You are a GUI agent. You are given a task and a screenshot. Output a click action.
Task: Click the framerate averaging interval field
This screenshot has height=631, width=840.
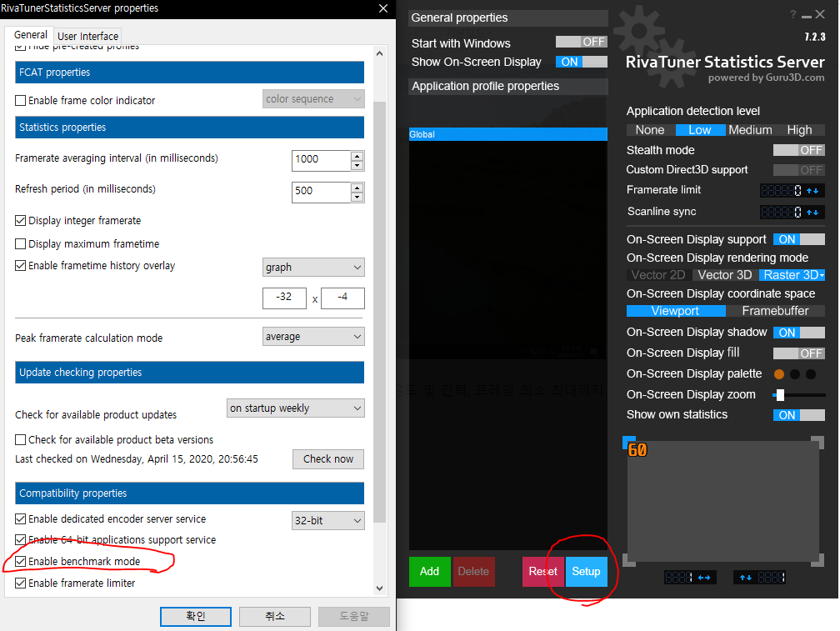pyautogui.click(x=321, y=160)
